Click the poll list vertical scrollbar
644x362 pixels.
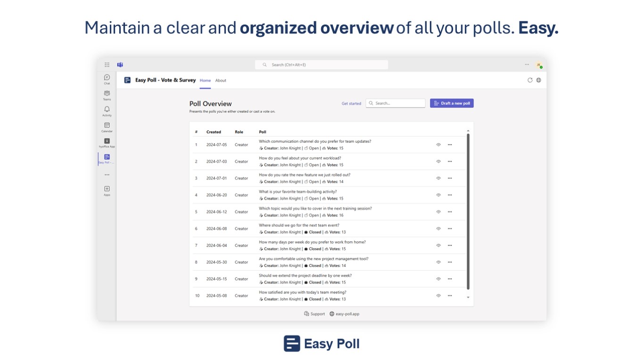coord(468,212)
